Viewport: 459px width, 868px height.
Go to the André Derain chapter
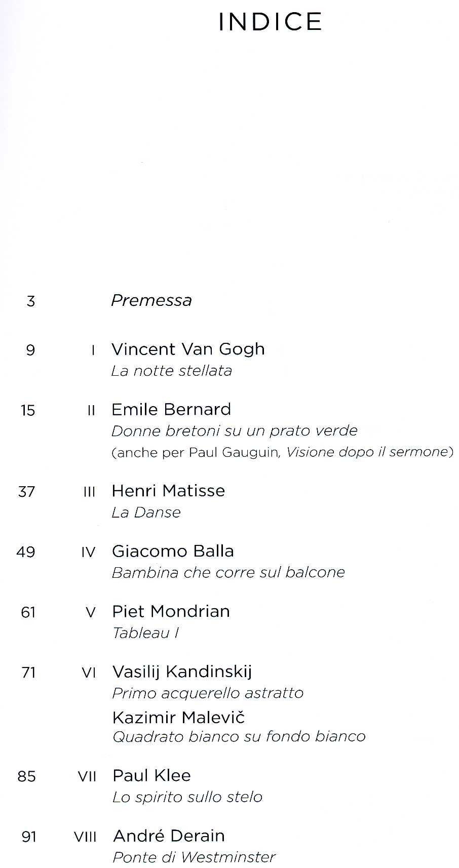coord(169,836)
